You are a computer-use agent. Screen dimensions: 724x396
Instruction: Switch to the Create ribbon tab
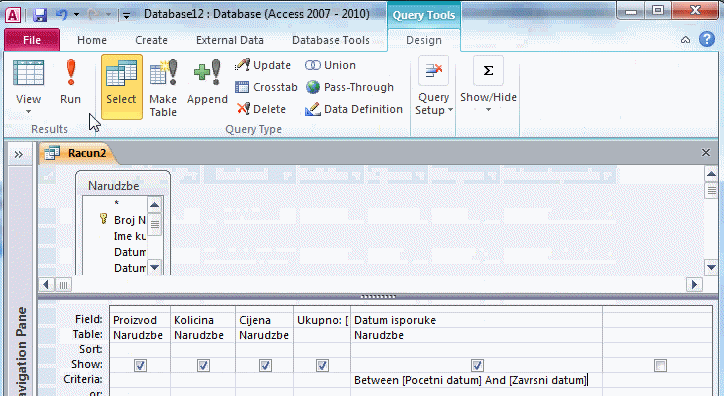coord(151,40)
